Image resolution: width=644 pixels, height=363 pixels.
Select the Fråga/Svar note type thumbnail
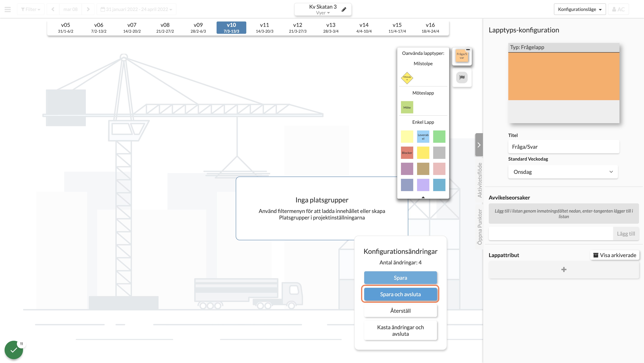(x=462, y=55)
